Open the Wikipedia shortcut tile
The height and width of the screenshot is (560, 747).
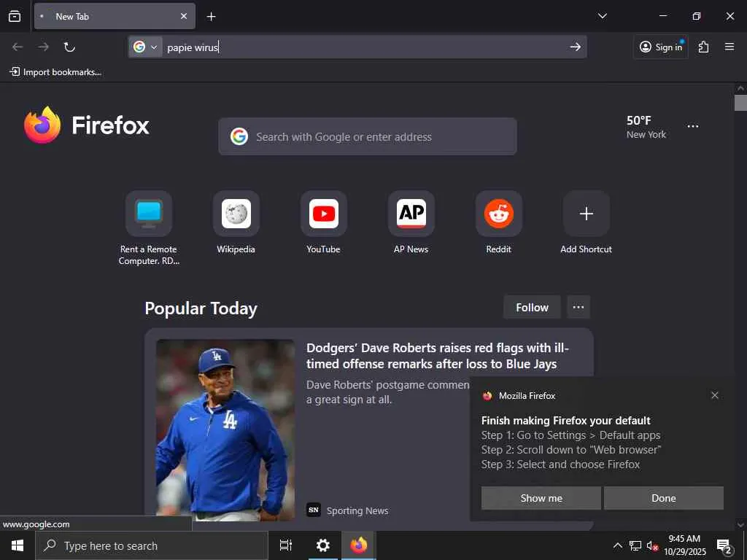pos(236,223)
